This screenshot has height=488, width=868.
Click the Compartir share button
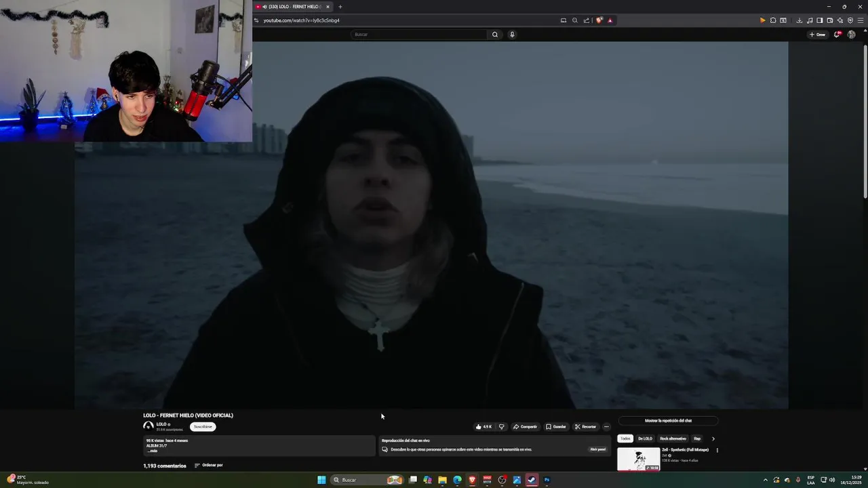click(x=526, y=427)
